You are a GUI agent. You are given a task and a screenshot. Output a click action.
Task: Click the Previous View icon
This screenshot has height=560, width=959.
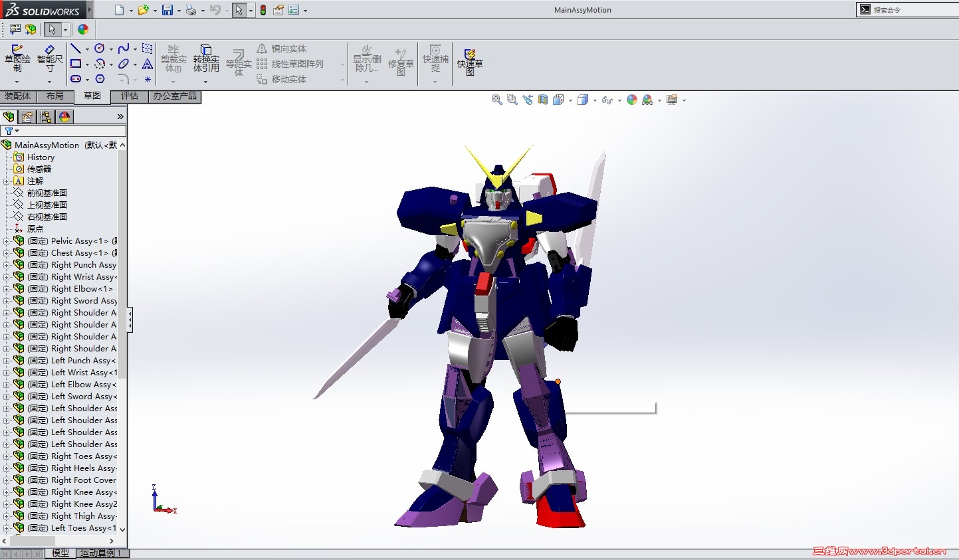click(528, 100)
